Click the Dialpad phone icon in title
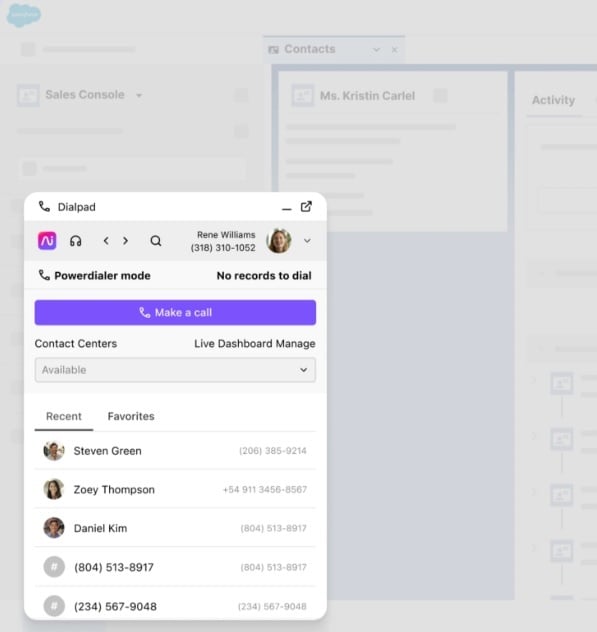This screenshot has height=632, width=597. coord(44,207)
